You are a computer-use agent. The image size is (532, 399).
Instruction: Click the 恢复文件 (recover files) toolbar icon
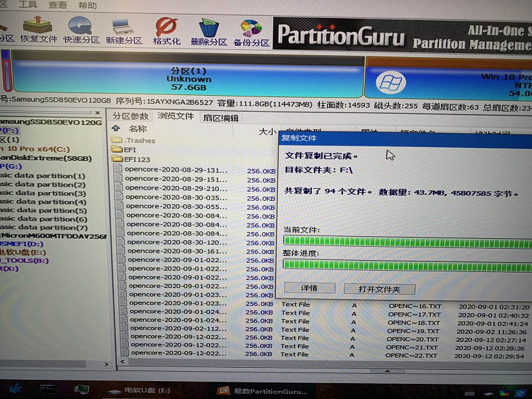click(38, 30)
